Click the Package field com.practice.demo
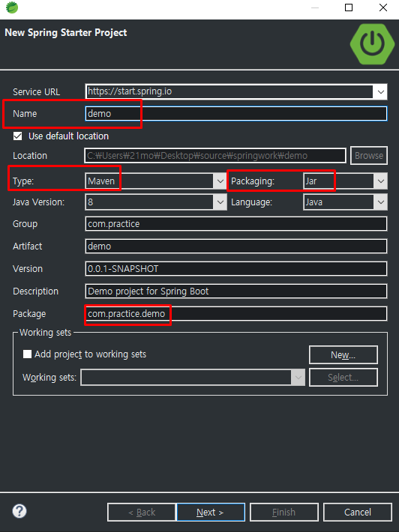Image resolution: width=399 pixels, height=532 pixels. tap(236, 314)
